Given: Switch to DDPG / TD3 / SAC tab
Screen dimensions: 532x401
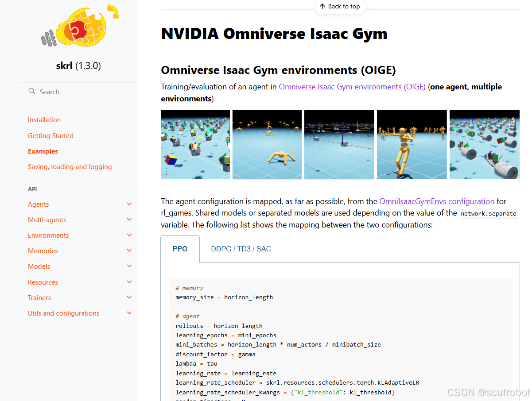Looking at the screenshot, I should tap(241, 249).
